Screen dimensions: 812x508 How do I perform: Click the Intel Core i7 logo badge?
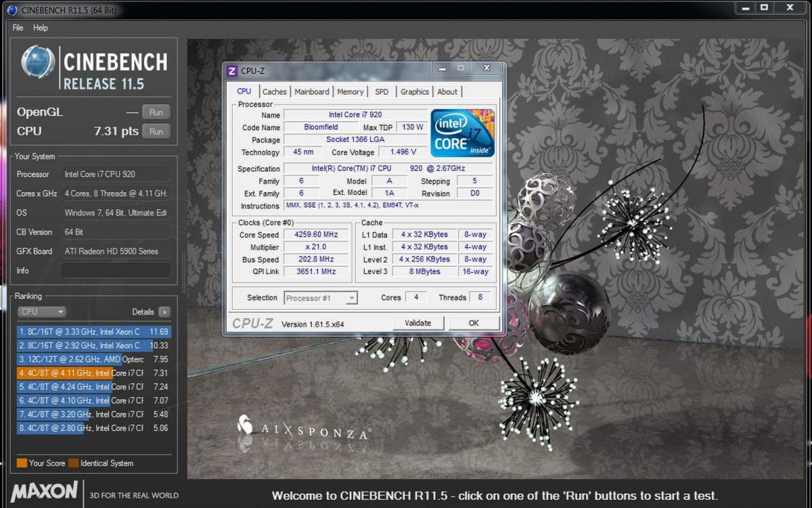click(463, 133)
